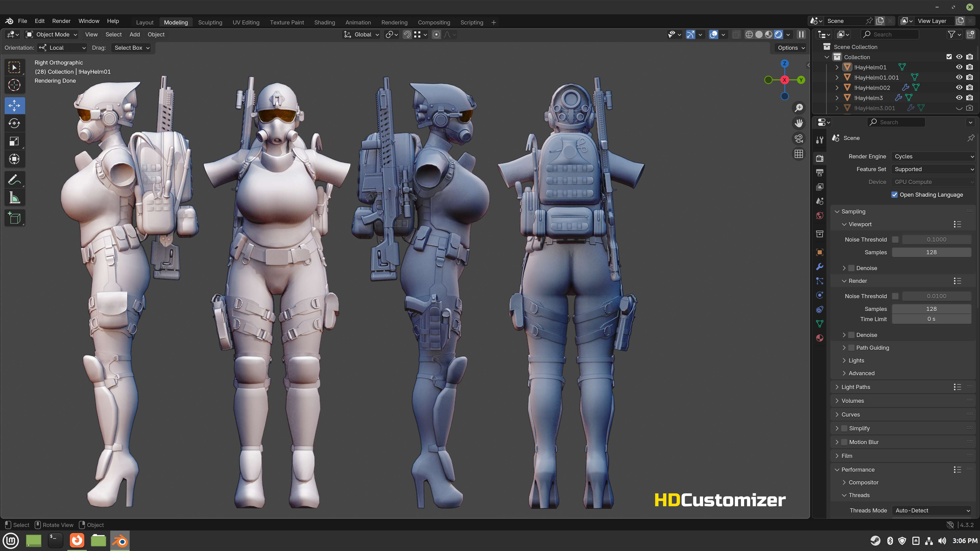Open the Modifiers wrench properties tab
The height and width of the screenshot is (551, 980).
[x=820, y=267]
